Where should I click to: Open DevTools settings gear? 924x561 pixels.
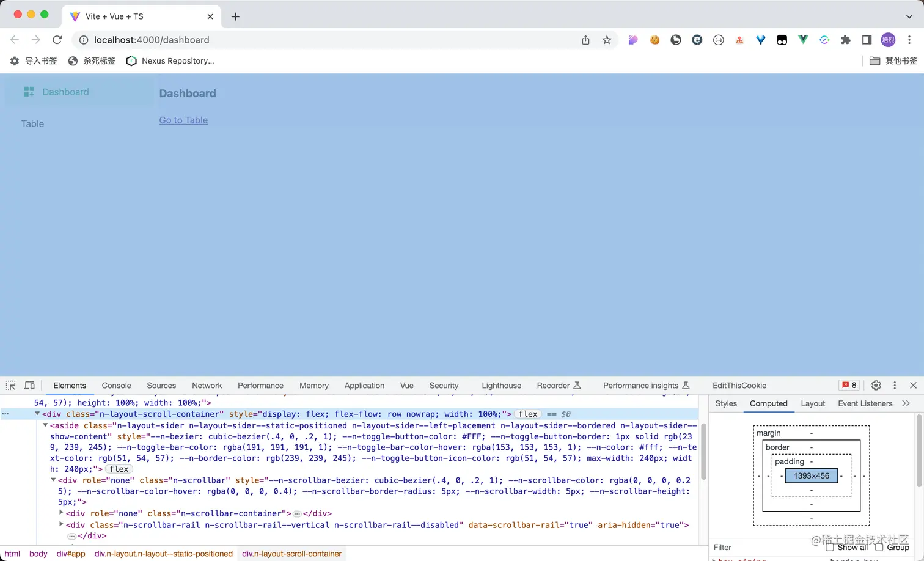[876, 385]
